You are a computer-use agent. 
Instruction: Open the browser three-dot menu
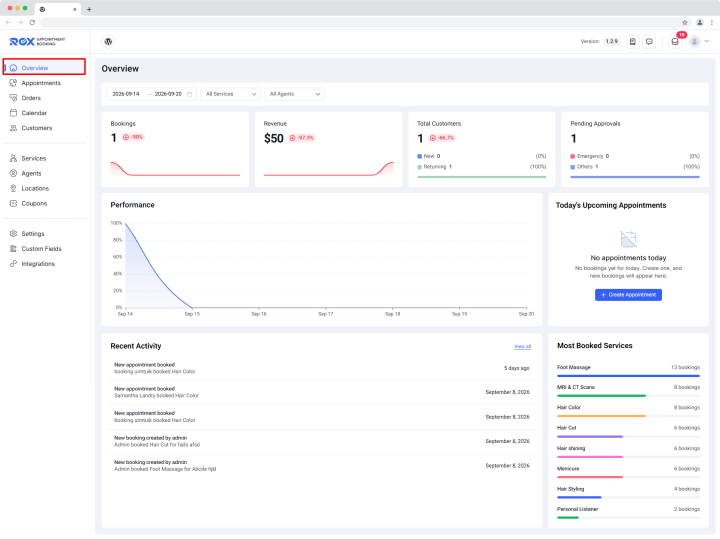pos(712,22)
